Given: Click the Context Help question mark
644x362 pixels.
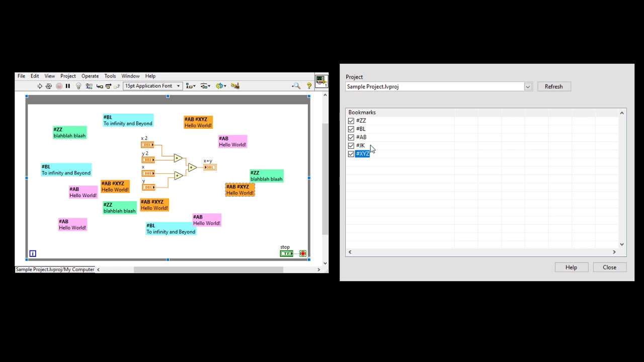Looking at the screenshot, I should (309, 86).
